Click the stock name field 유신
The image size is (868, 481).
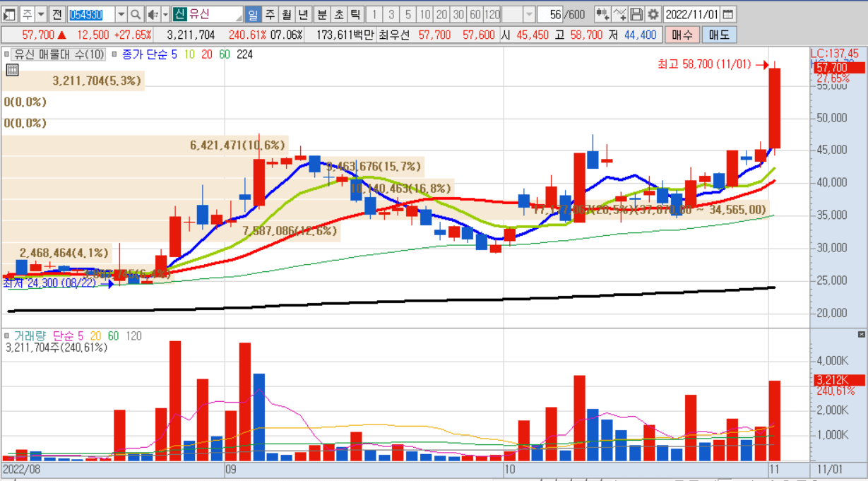[x=215, y=14]
